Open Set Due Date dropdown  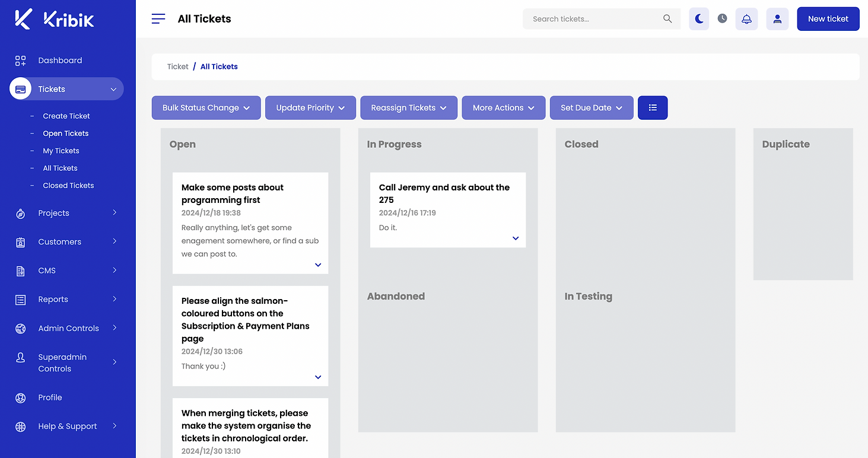tap(592, 107)
